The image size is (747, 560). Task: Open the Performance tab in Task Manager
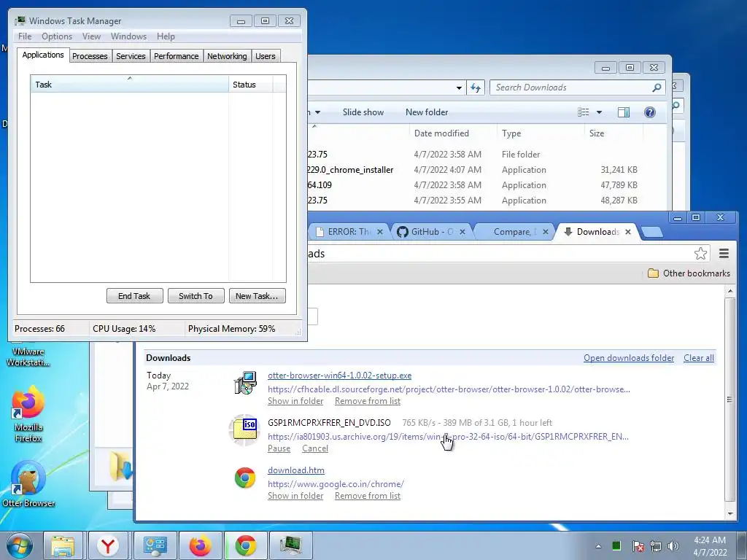tap(176, 56)
